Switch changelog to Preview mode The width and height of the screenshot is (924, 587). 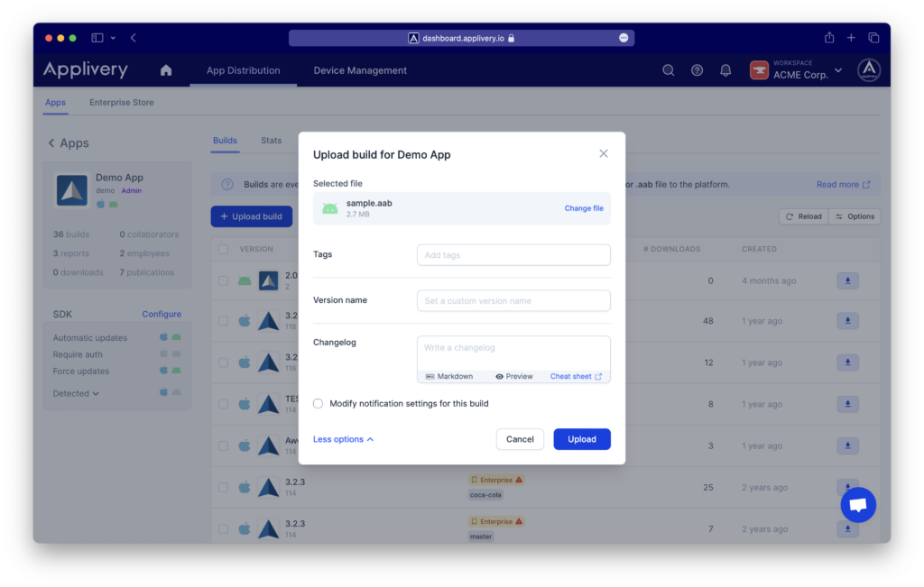pos(513,377)
